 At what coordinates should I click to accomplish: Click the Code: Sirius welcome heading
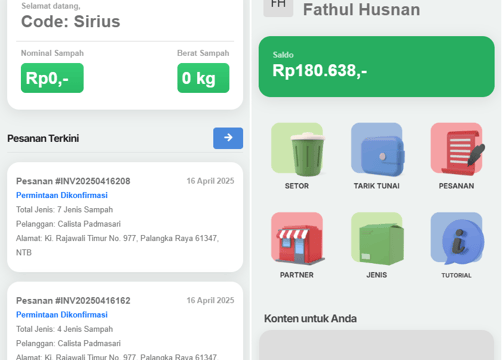71,22
